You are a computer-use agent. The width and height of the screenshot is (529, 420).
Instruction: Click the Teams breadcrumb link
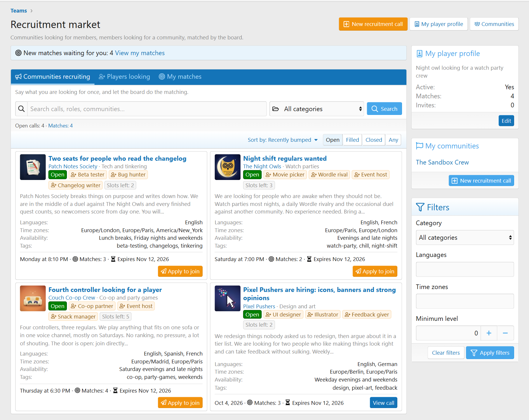(19, 11)
